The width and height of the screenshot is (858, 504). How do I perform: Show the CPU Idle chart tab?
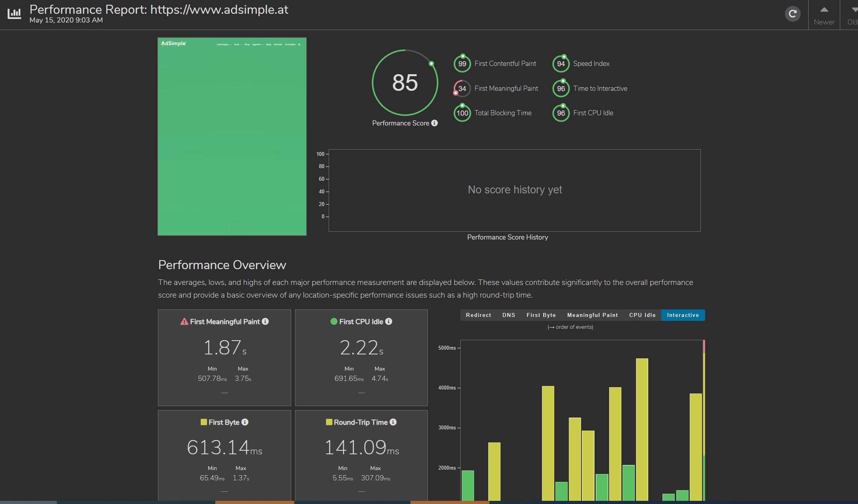coord(642,315)
